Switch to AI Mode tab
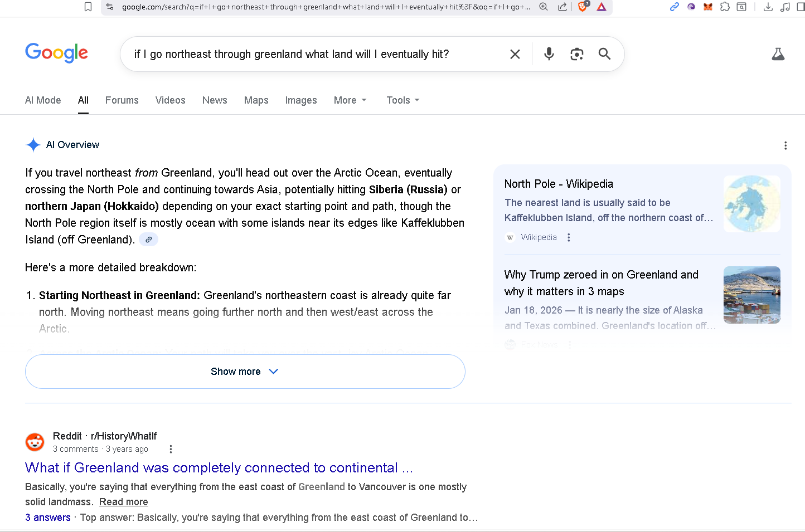Screen dimensions: 805x532 coord(43,100)
